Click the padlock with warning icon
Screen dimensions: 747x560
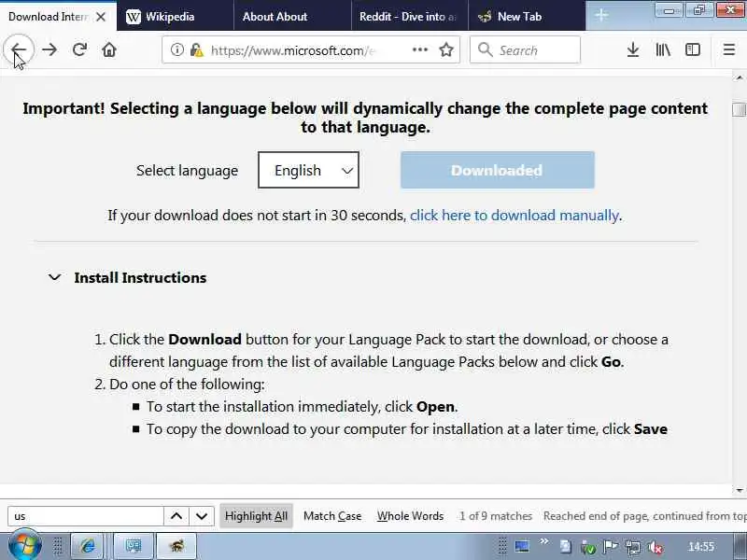pyautogui.click(x=196, y=49)
